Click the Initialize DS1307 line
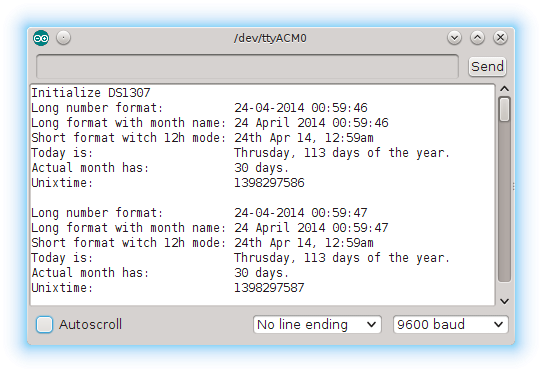Screen dimensions: 542x372 91,93
